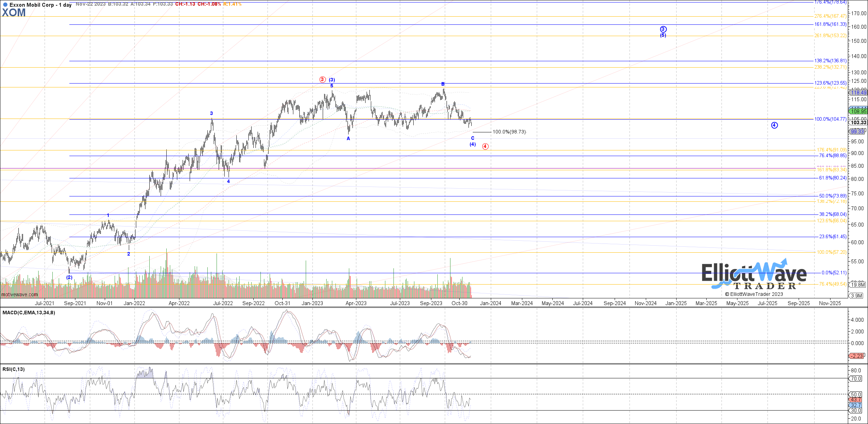This screenshot has height=424, width=868.
Task: Click the blue (2) wave label near Sep-2021 low
Action: click(x=69, y=277)
